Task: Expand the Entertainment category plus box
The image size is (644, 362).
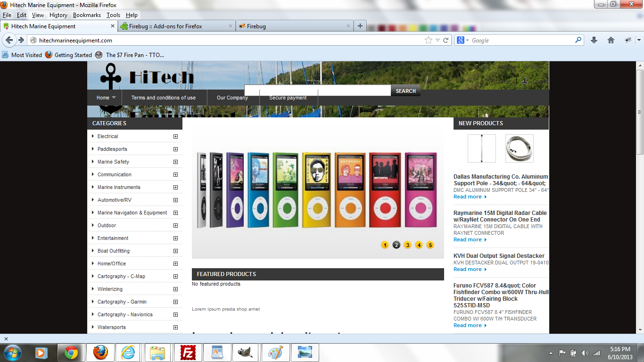Action: [x=175, y=238]
